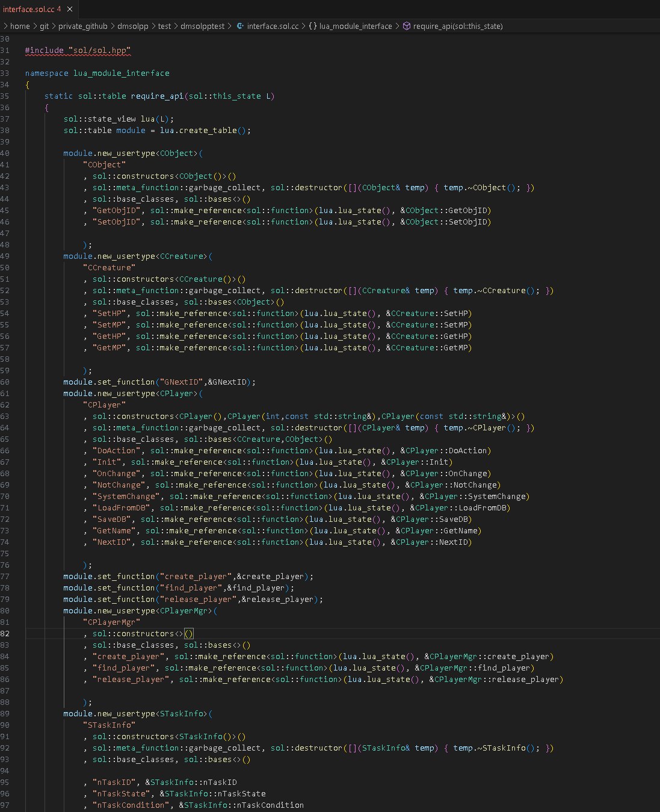Click '&CPlayerMgr::create_player' text
The image size is (660, 812).
pos(487,656)
